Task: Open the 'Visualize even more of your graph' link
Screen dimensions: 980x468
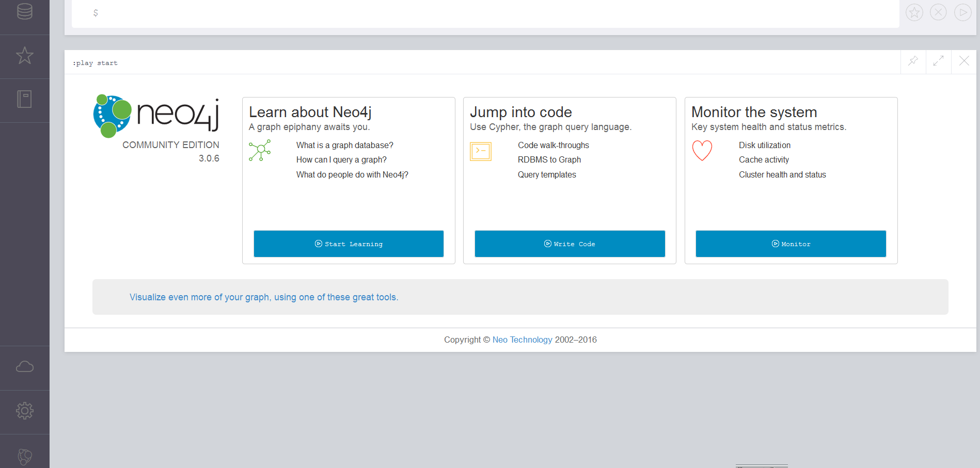Action: pyautogui.click(x=264, y=297)
